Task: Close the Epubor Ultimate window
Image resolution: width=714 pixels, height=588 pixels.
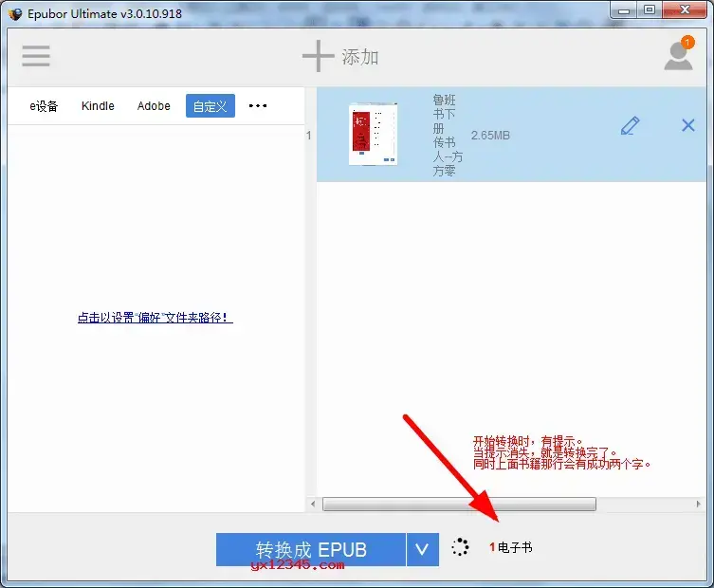Action: pyautogui.click(x=685, y=10)
